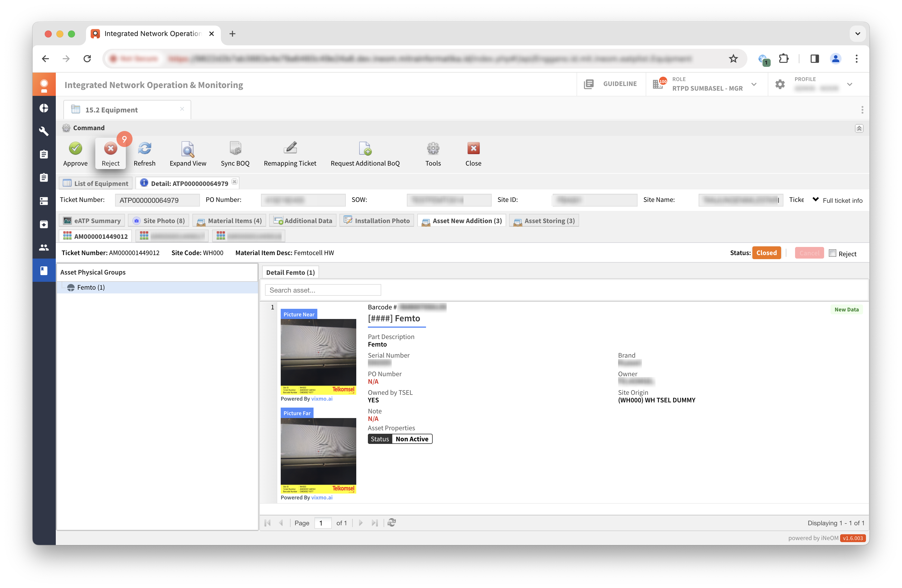Expand the PROFILE dropdown
Screen dimensions: 902x588
849,84
